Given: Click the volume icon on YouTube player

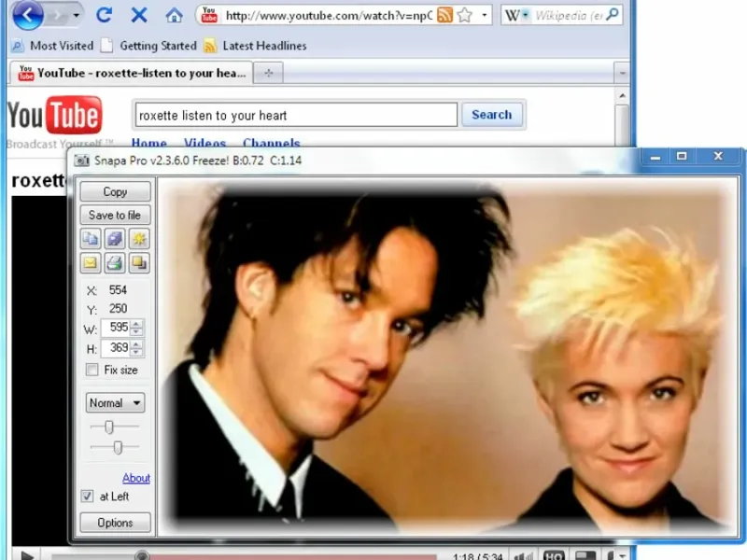Looking at the screenshot, I should pyautogui.click(x=523, y=555).
